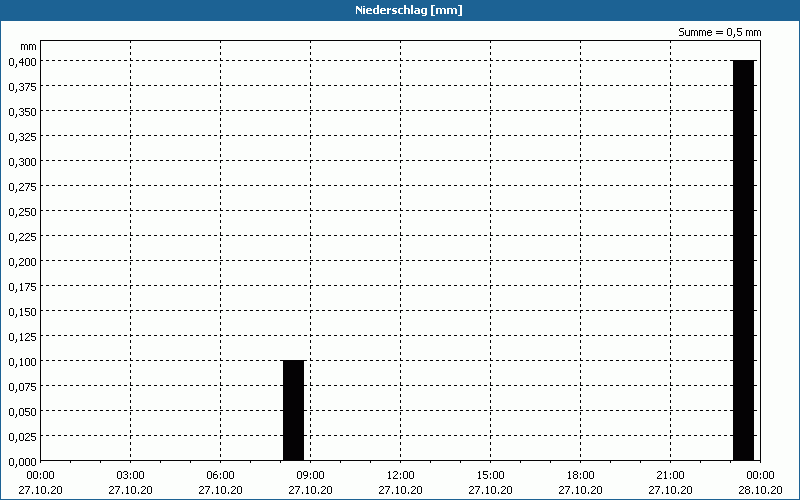The width and height of the screenshot is (800, 500).
Task: Select the 0,100 mm precipitation bar
Action: coord(293,411)
